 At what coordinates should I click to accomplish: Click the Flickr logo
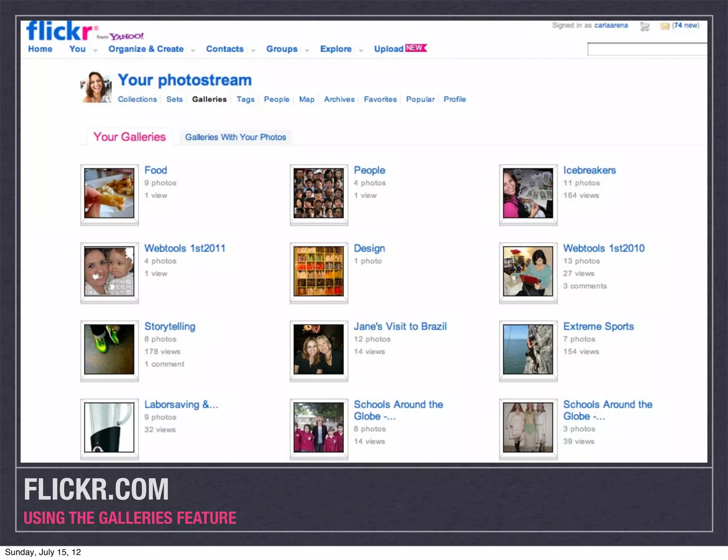(60, 31)
